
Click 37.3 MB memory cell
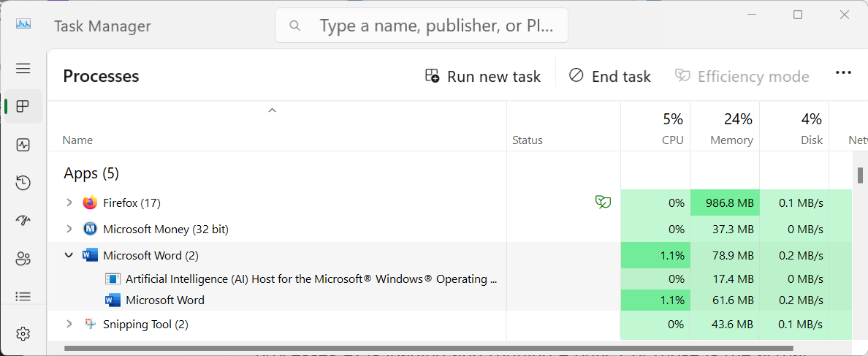pyautogui.click(x=725, y=230)
